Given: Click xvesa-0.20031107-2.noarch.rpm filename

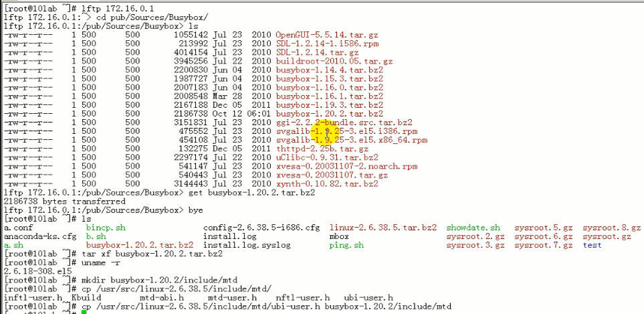Looking at the screenshot, I should point(346,166).
